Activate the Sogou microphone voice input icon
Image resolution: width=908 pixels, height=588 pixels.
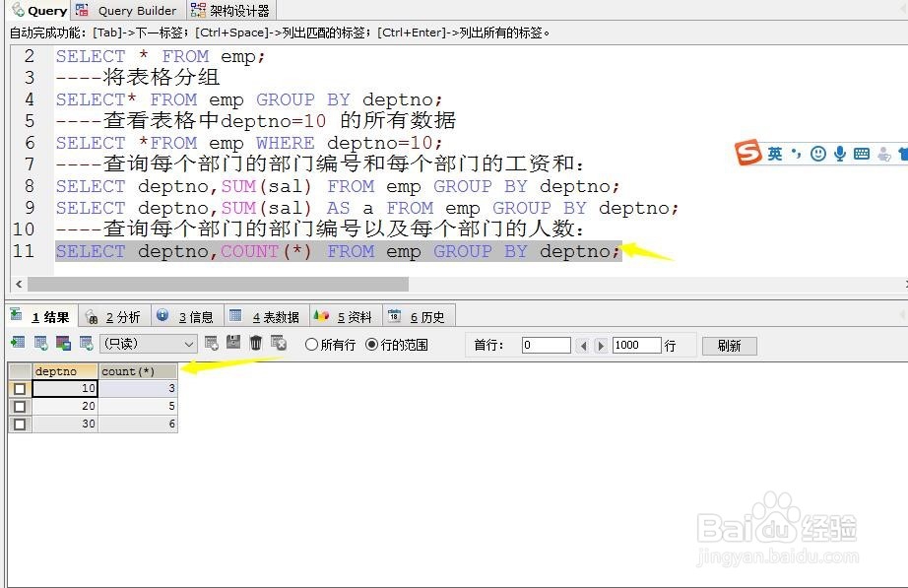pos(840,154)
